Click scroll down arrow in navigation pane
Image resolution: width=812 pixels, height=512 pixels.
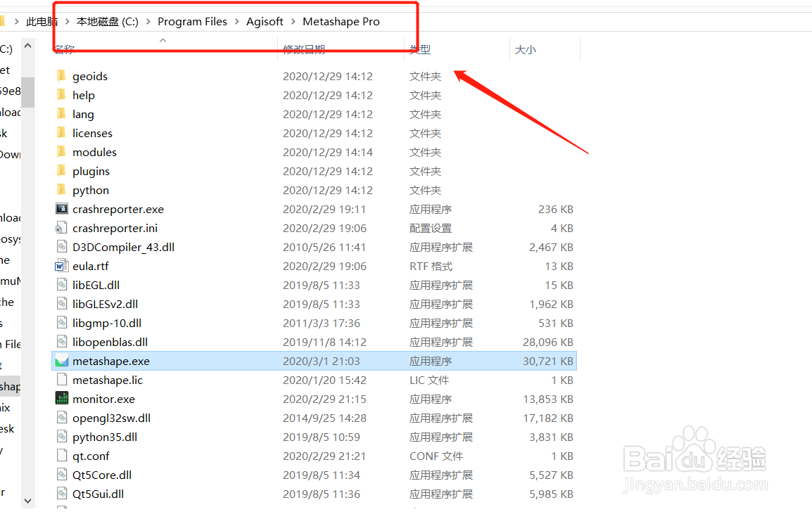pos(28,501)
